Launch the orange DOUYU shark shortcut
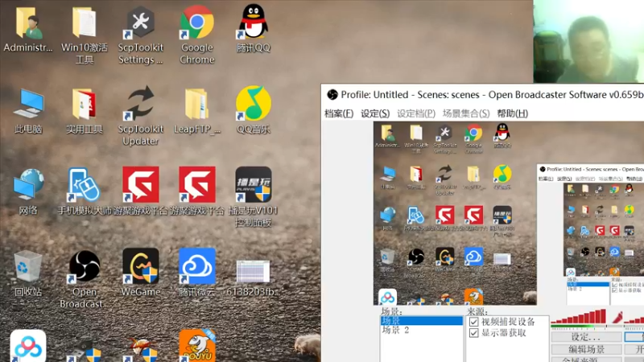Screen dimensions: 644x362 [197, 346]
